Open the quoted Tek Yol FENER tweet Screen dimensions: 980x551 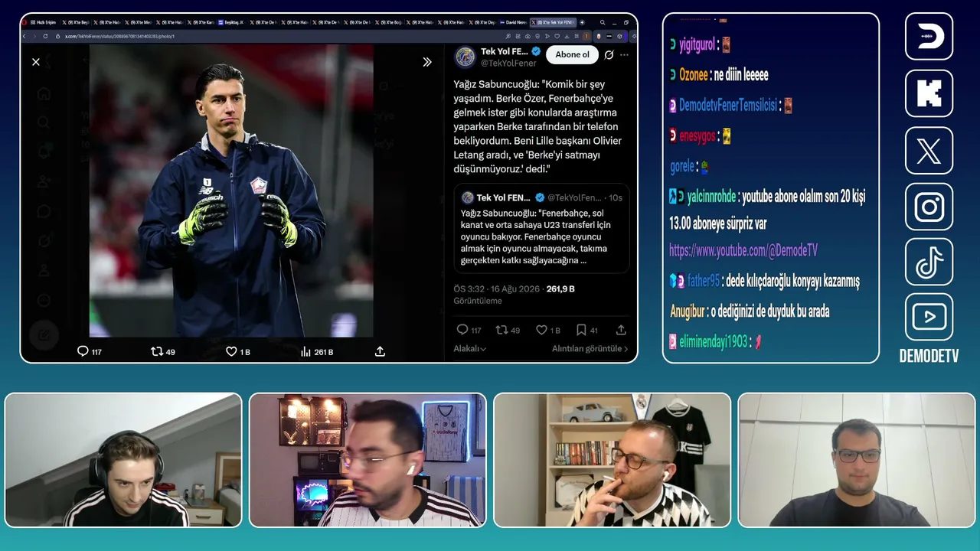tap(541, 229)
